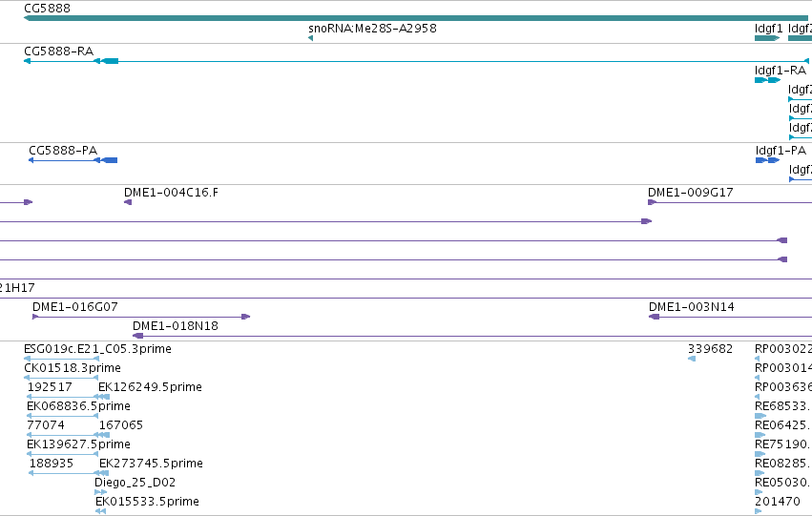Click the 339682 EST arrow glyph
This screenshot has width=812, height=516.
(692, 359)
